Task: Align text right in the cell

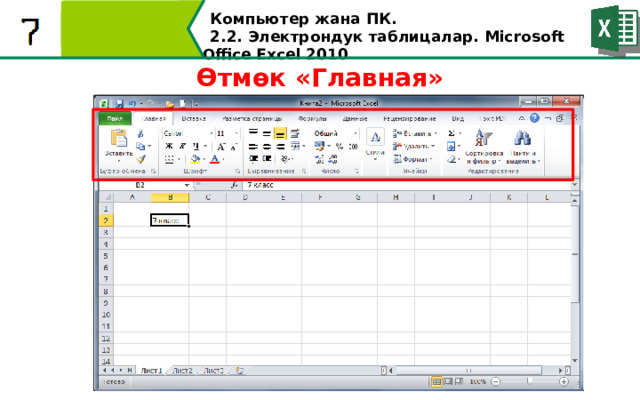Action: [x=280, y=146]
